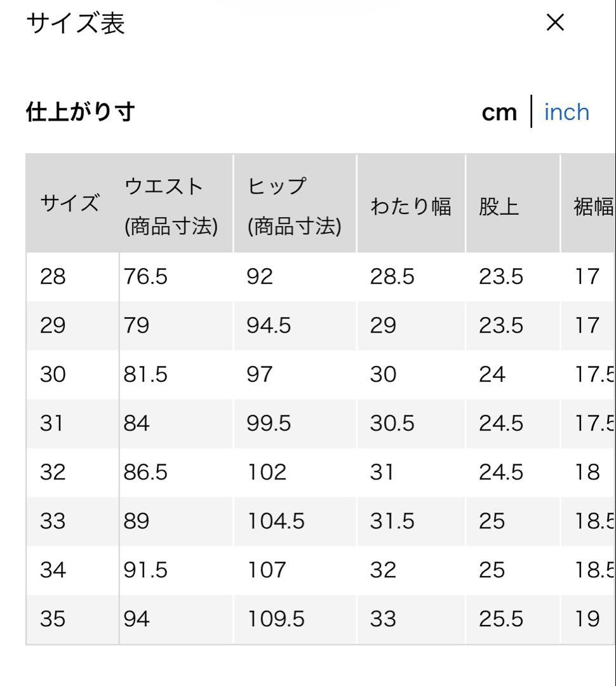Click the 股上 column header
The width and height of the screenshot is (616, 686).
click(x=512, y=203)
